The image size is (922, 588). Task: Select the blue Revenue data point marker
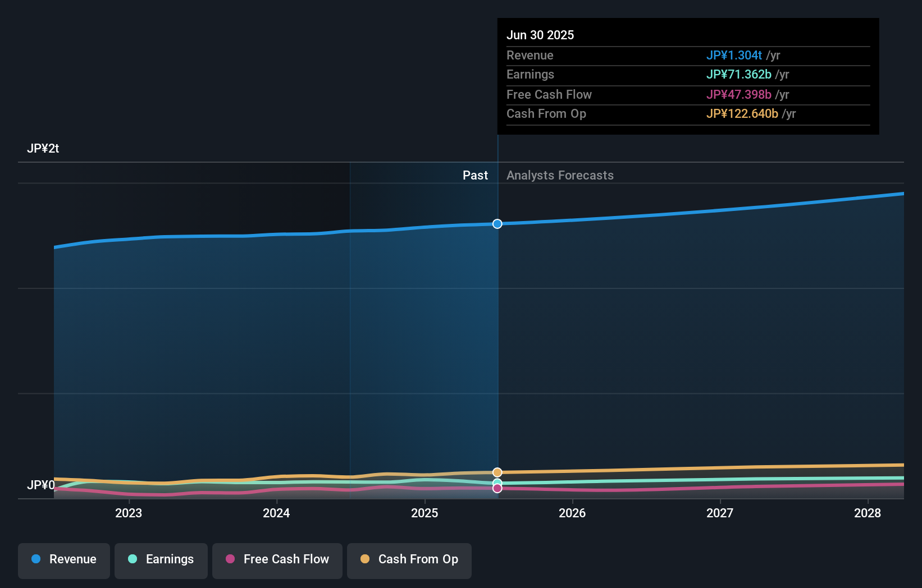(x=497, y=224)
